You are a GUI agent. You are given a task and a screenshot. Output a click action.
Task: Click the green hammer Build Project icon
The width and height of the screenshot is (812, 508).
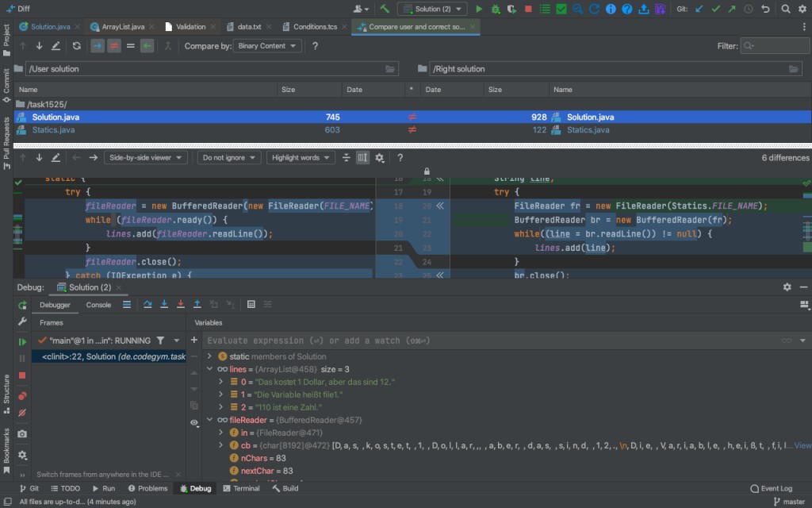(385, 9)
